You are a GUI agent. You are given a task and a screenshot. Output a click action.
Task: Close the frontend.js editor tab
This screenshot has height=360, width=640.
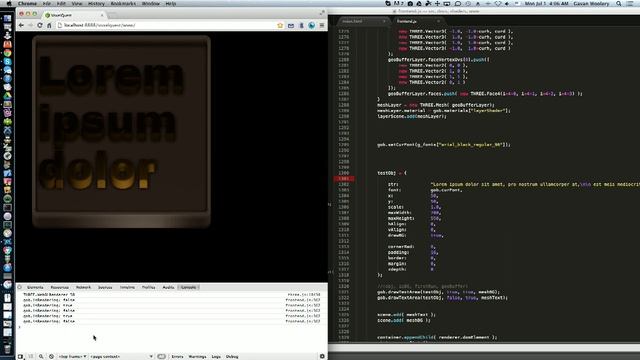point(438,21)
